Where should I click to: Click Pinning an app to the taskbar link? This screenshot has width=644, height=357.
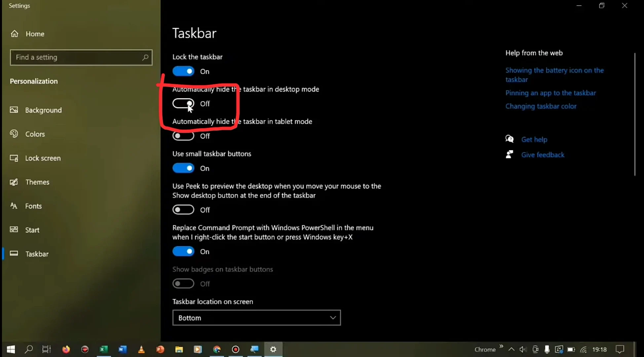click(551, 92)
